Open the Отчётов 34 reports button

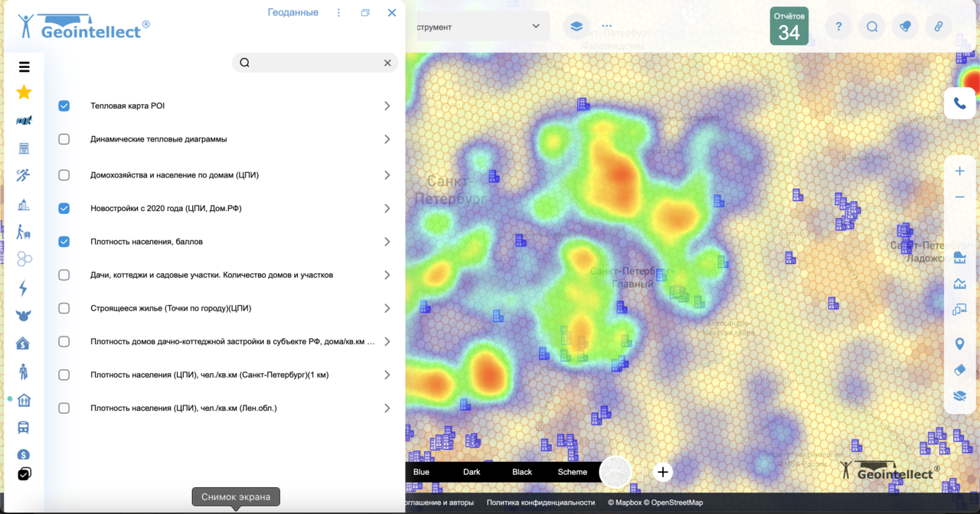[x=789, y=27]
